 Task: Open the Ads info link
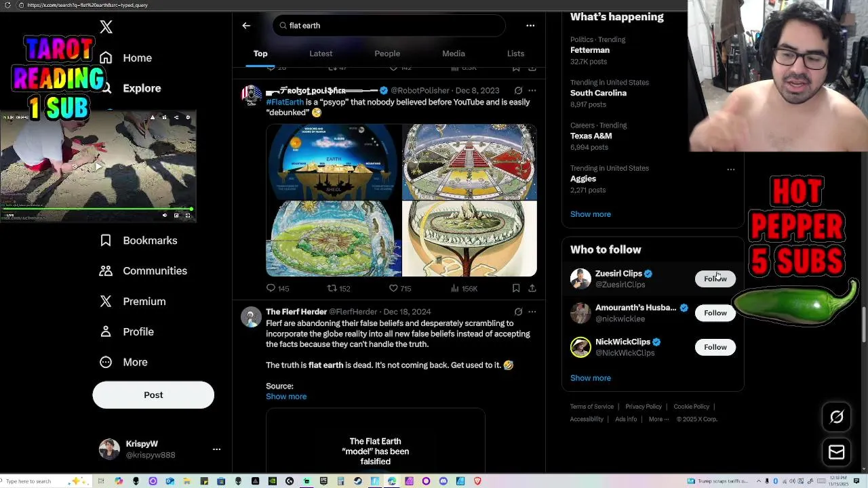tap(626, 420)
